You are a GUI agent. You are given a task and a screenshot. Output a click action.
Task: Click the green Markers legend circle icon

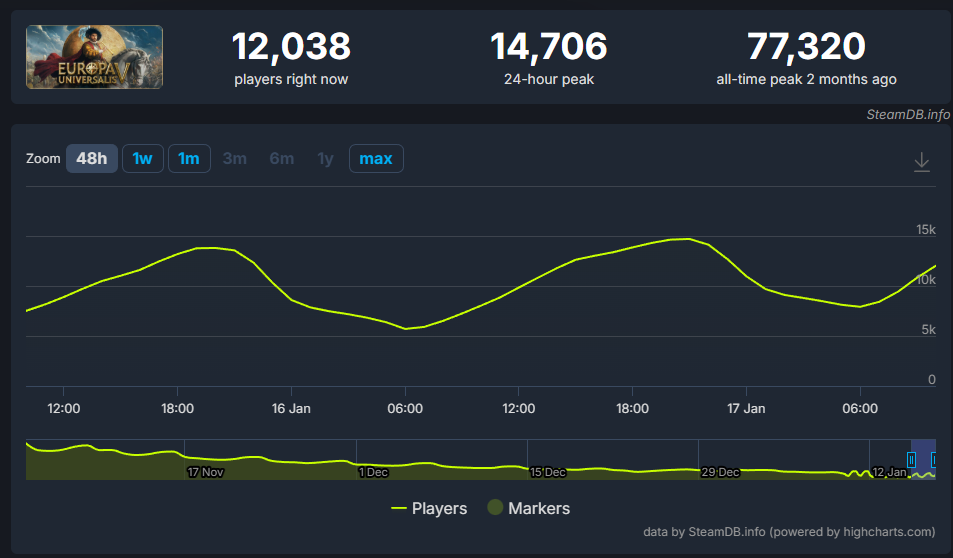tap(494, 508)
